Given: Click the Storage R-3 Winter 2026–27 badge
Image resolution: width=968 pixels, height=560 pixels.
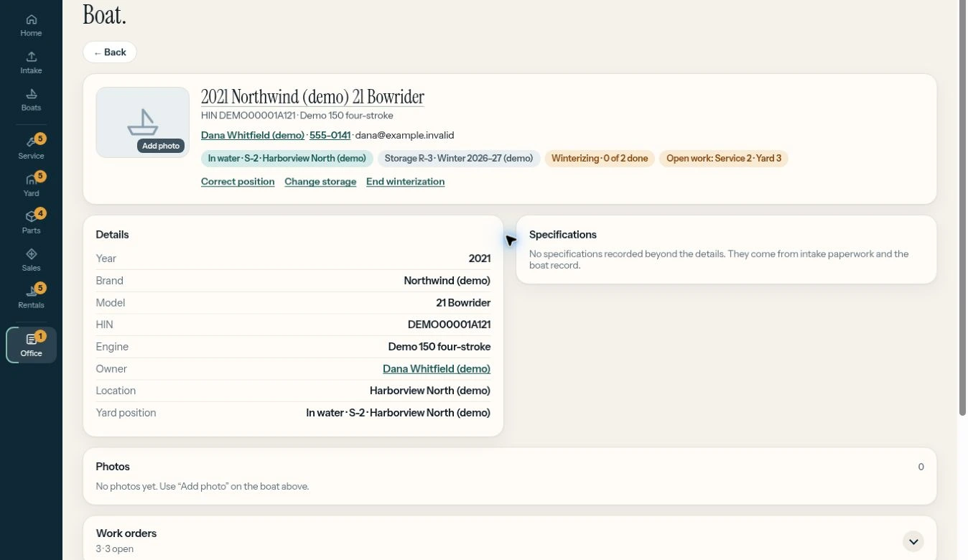Looking at the screenshot, I should click(x=459, y=159).
